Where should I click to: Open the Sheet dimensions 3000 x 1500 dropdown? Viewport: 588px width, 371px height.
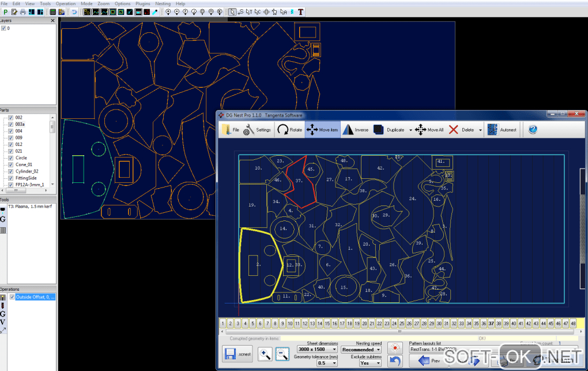(317, 349)
